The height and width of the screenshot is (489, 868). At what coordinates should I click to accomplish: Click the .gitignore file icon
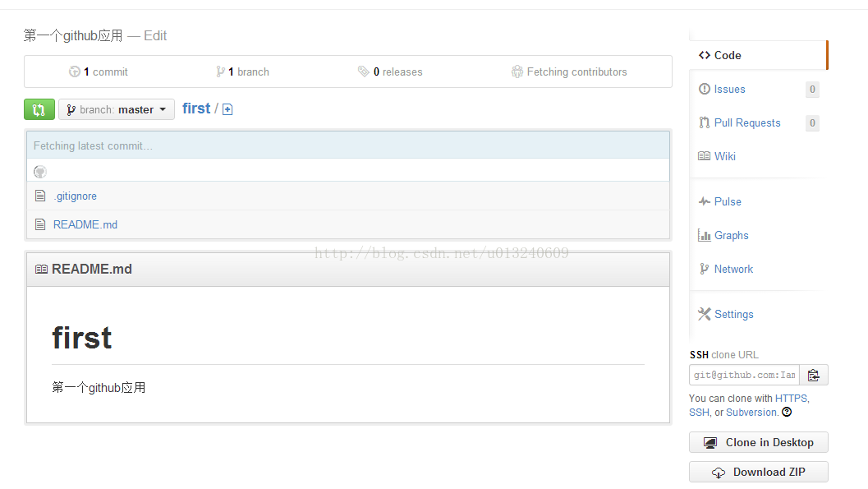[x=40, y=196]
